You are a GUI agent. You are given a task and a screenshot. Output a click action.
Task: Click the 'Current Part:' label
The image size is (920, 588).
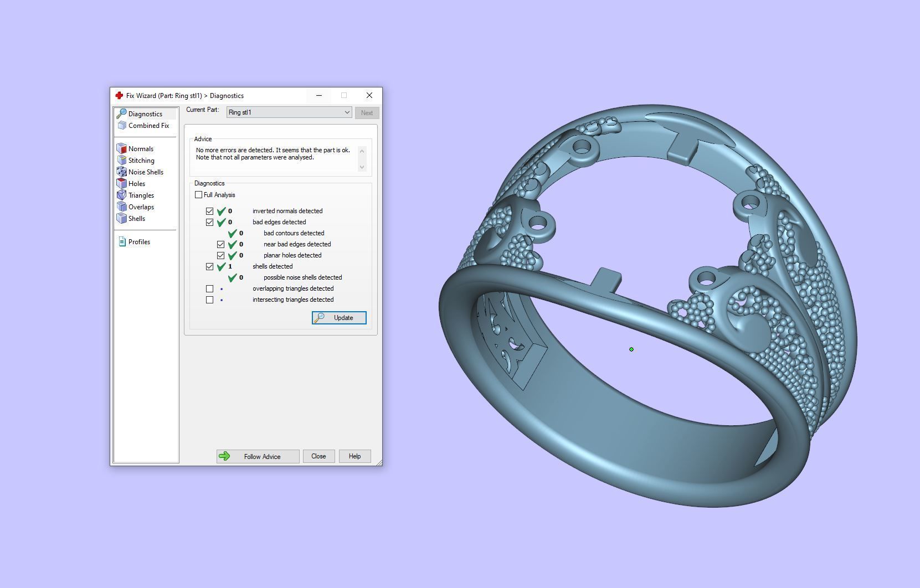coord(203,110)
